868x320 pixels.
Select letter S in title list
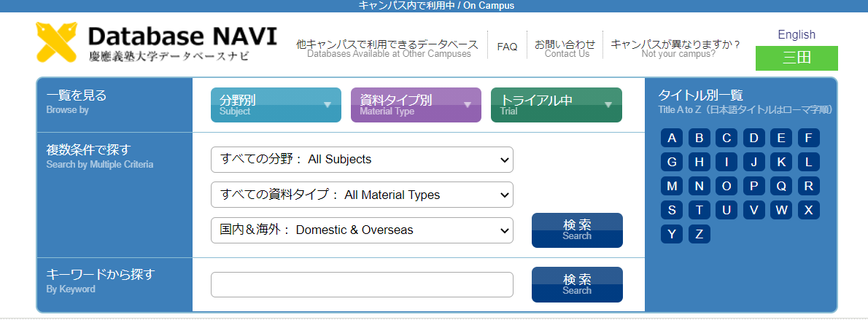[672, 211]
